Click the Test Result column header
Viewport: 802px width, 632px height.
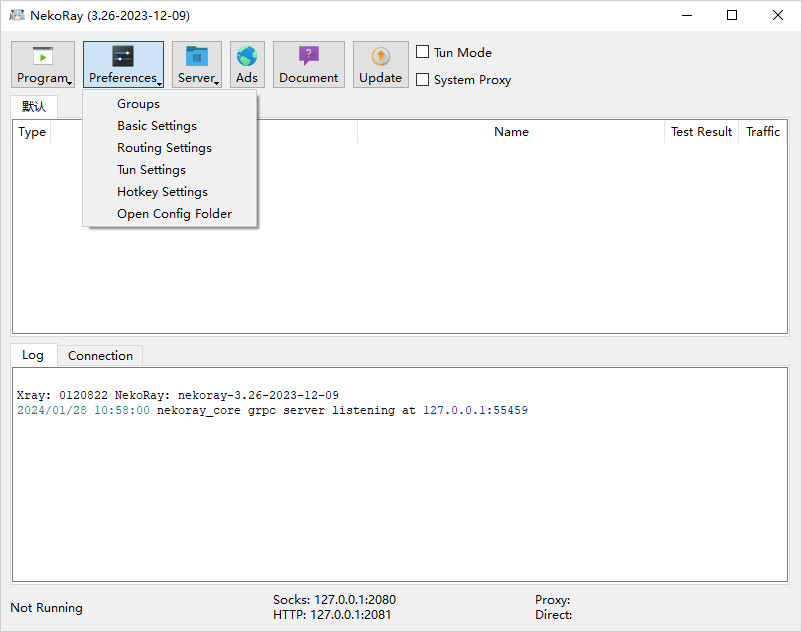pyautogui.click(x=701, y=132)
